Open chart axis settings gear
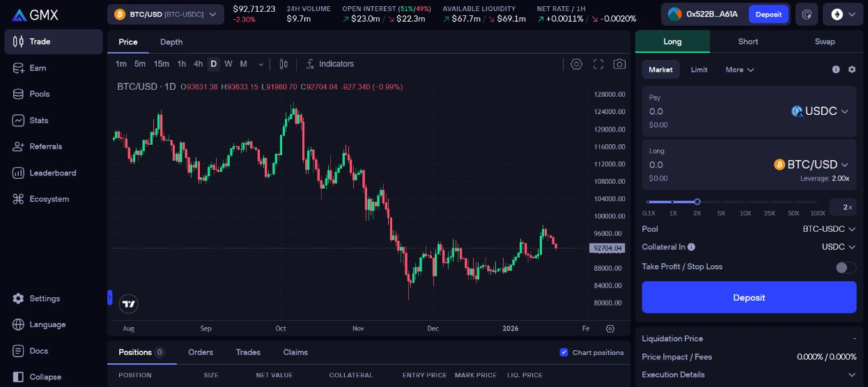Image resolution: width=868 pixels, height=387 pixels. (610, 329)
